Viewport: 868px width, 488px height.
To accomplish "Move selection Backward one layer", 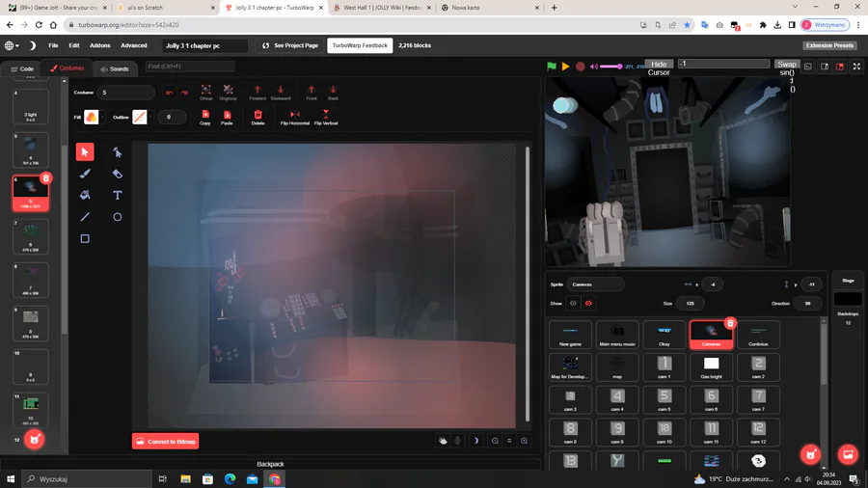I will coord(281,92).
